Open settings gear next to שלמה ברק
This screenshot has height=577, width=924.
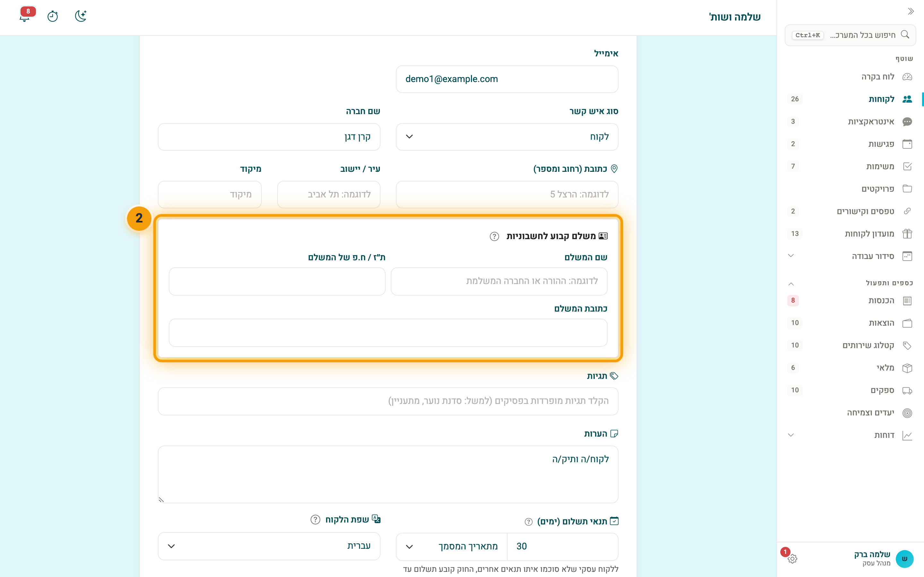point(792,559)
